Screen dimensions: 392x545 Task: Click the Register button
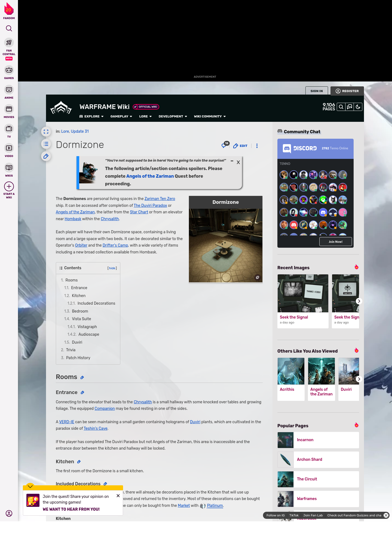[347, 91]
